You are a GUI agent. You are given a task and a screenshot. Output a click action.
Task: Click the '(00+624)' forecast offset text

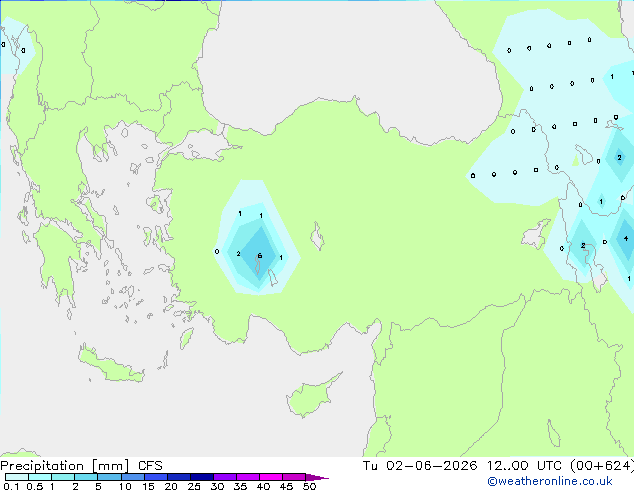(x=602, y=466)
